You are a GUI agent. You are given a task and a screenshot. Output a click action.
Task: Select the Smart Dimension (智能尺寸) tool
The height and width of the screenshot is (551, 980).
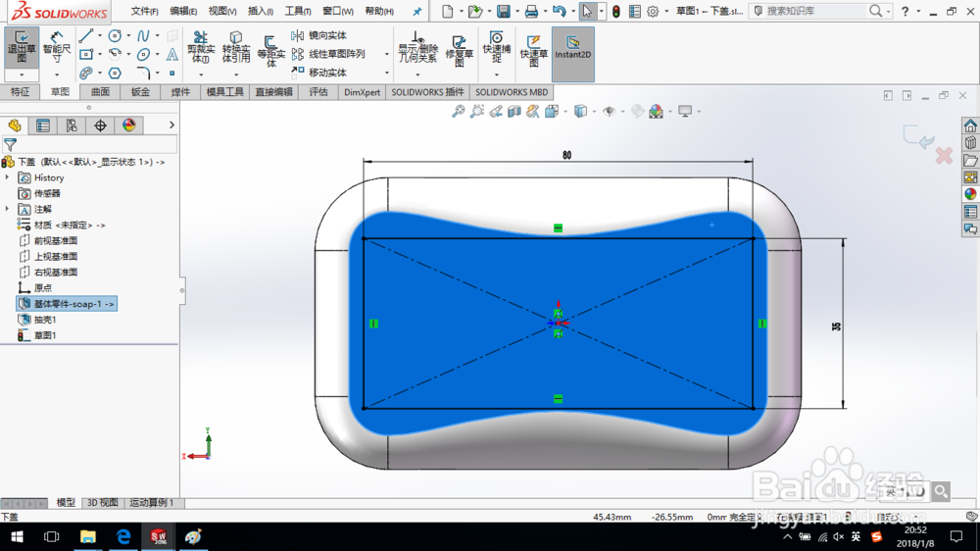[56, 47]
